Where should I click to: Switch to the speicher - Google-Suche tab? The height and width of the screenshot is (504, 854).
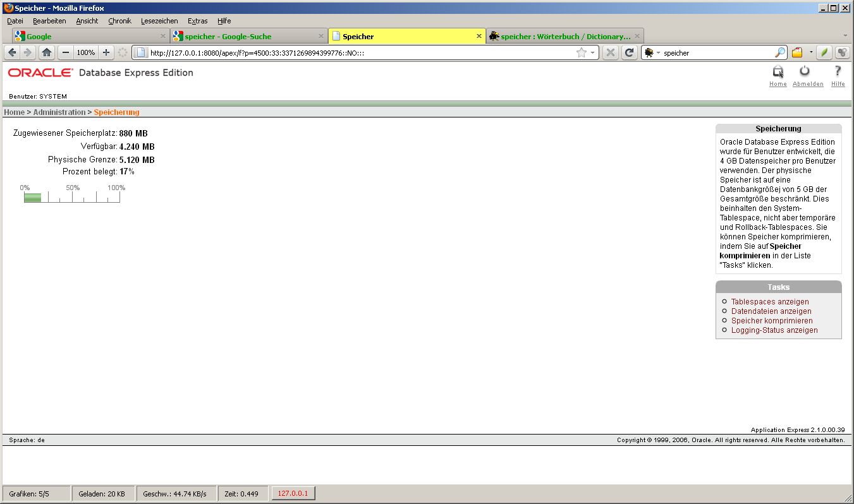tap(248, 36)
